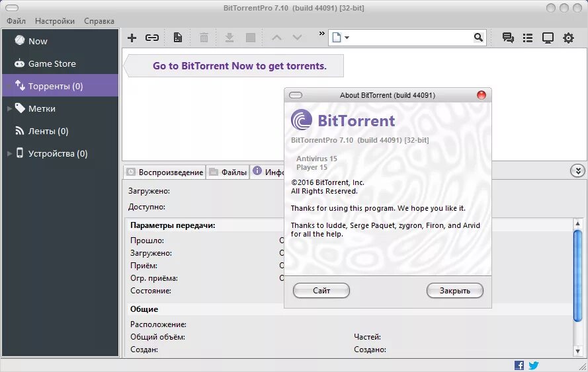This screenshot has width=588, height=372.
Task: Click Закрыть button in About dialog
Action: coord(455,291)
